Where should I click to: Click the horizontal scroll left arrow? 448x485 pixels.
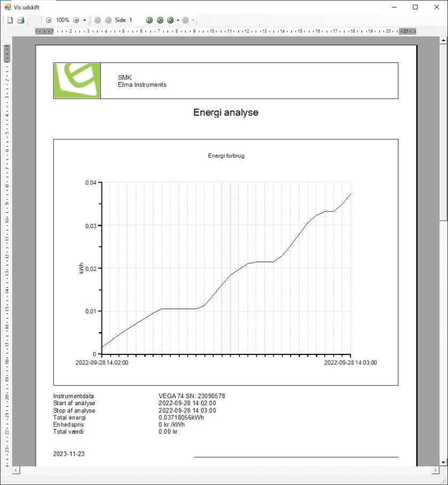point(16,470)
